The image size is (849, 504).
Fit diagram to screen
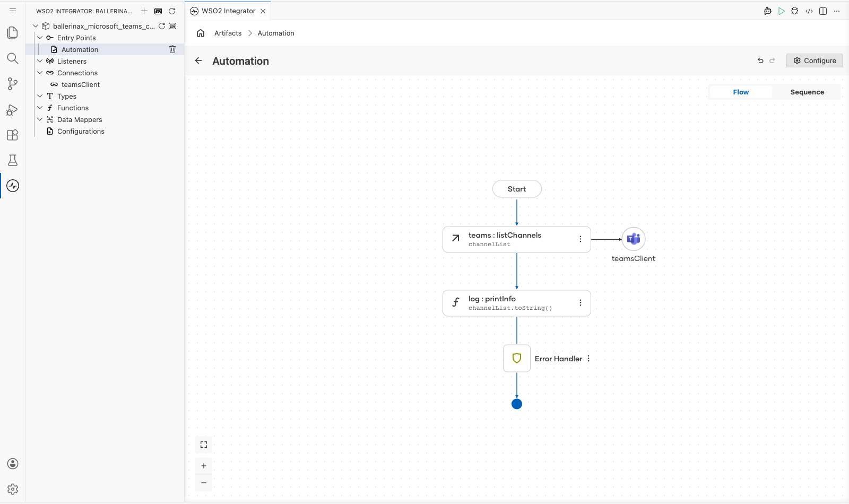(x=204, y=445)
